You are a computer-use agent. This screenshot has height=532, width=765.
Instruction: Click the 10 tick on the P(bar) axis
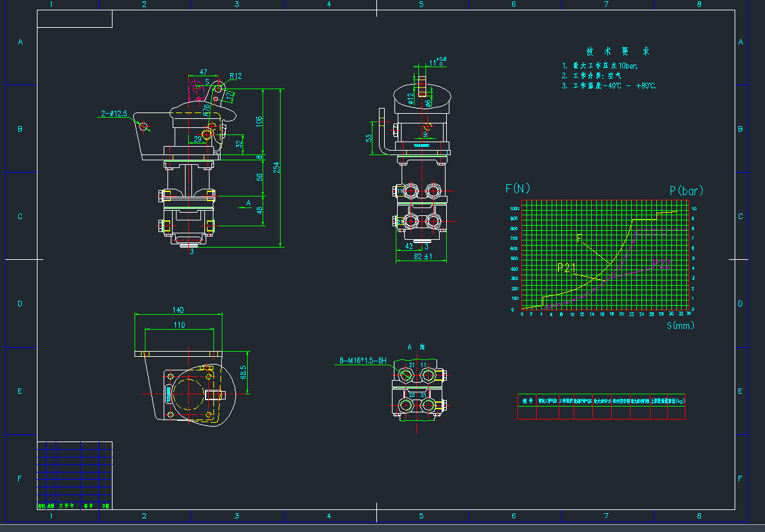coord(694,208)
